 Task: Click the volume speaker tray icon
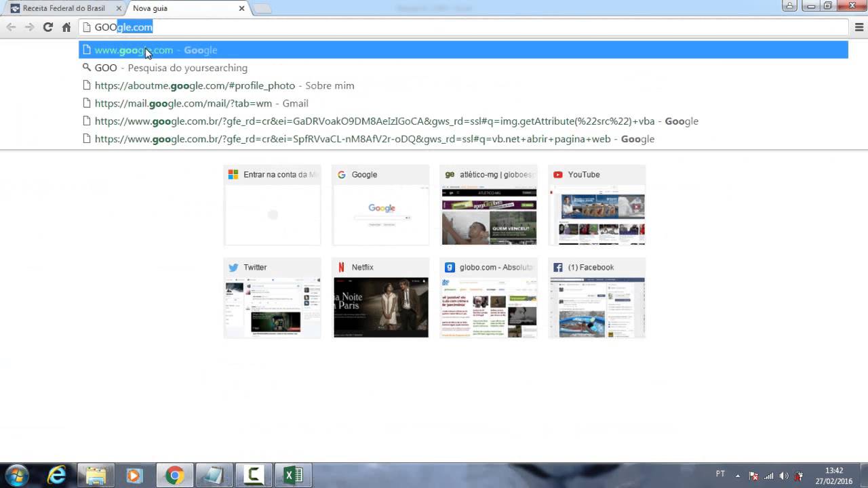point(784,476)
